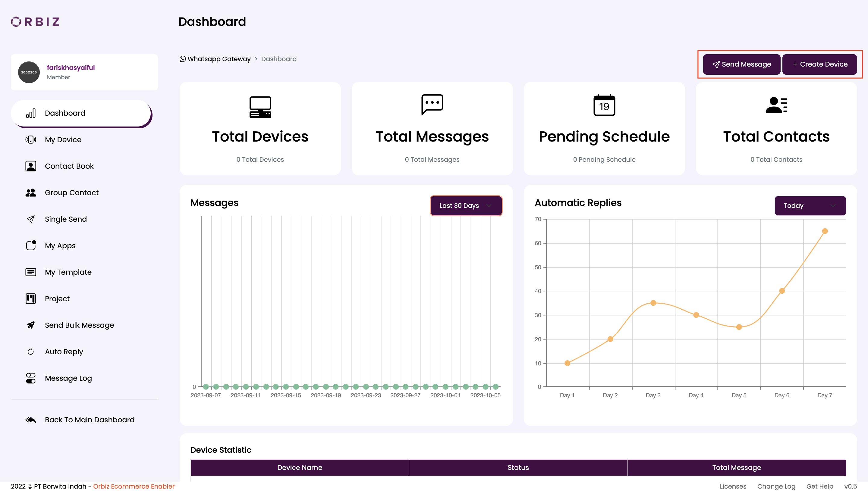Open My Device section
Viewport: 868px width, 491px height.
63,139
